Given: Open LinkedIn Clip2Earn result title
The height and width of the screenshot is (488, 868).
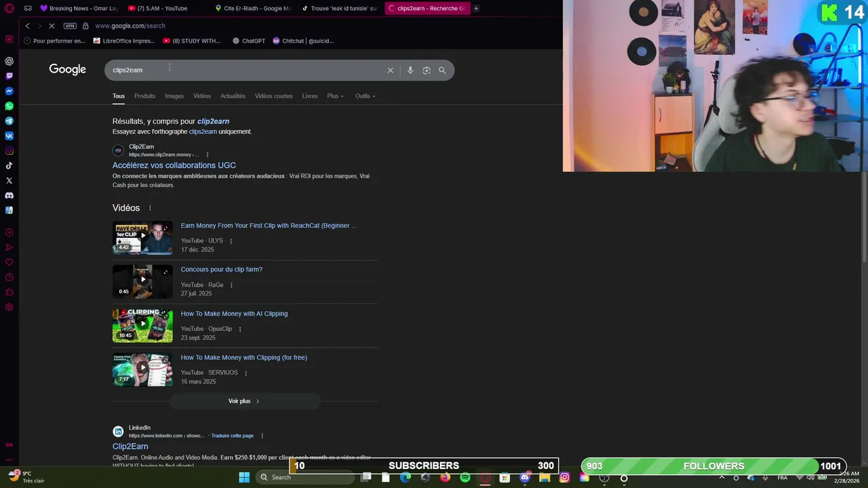Looking at the screenshot, I should 130,446.
